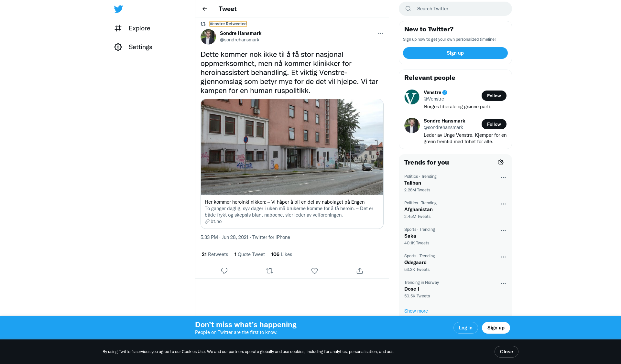
Task: Open more options for Ødegaard trend
Action: coord(503,257)
